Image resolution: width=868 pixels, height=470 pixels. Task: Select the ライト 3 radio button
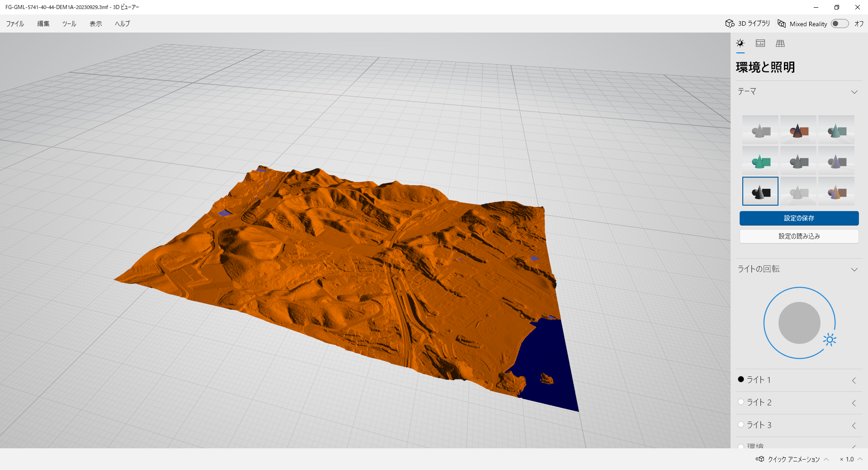tap(741, 424)
